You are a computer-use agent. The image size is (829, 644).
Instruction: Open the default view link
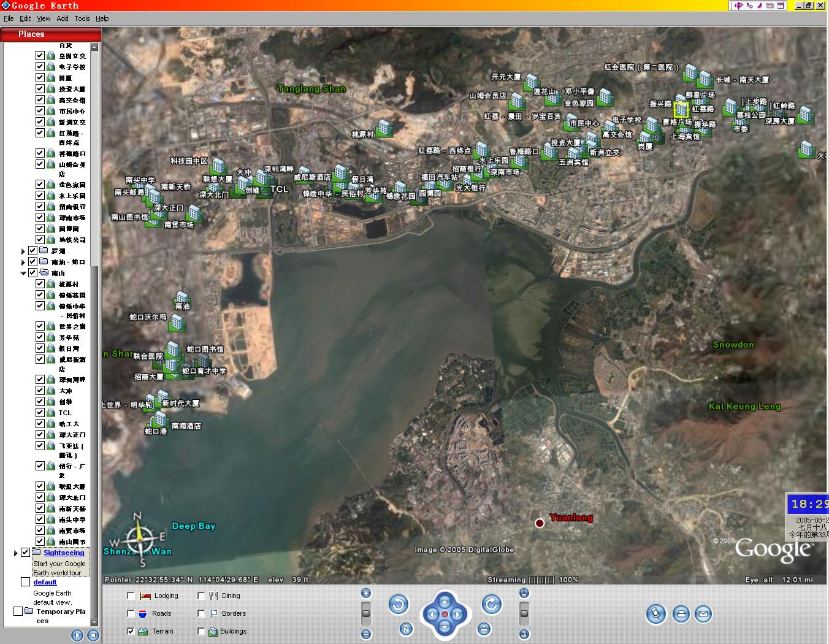click(45, 582)
